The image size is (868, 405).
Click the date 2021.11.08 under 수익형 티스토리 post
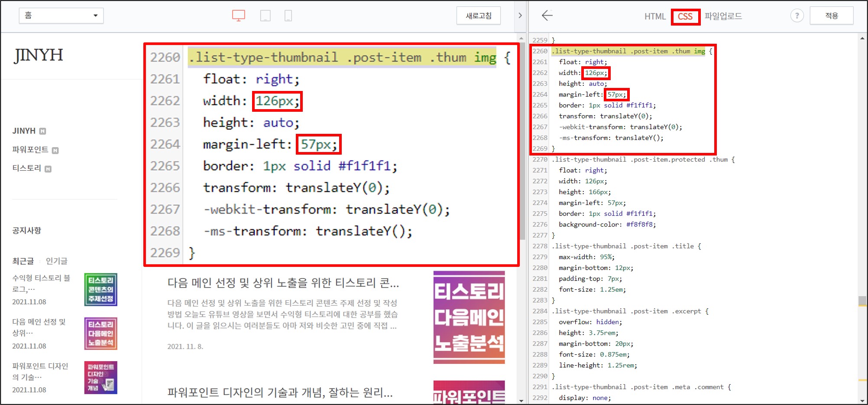[29, 302]
